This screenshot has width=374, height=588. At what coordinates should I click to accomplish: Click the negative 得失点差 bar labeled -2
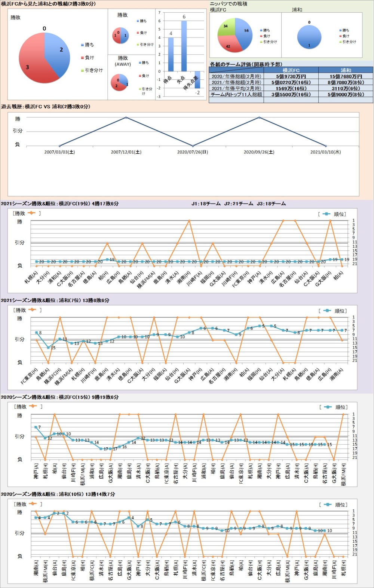click(197, 80)
